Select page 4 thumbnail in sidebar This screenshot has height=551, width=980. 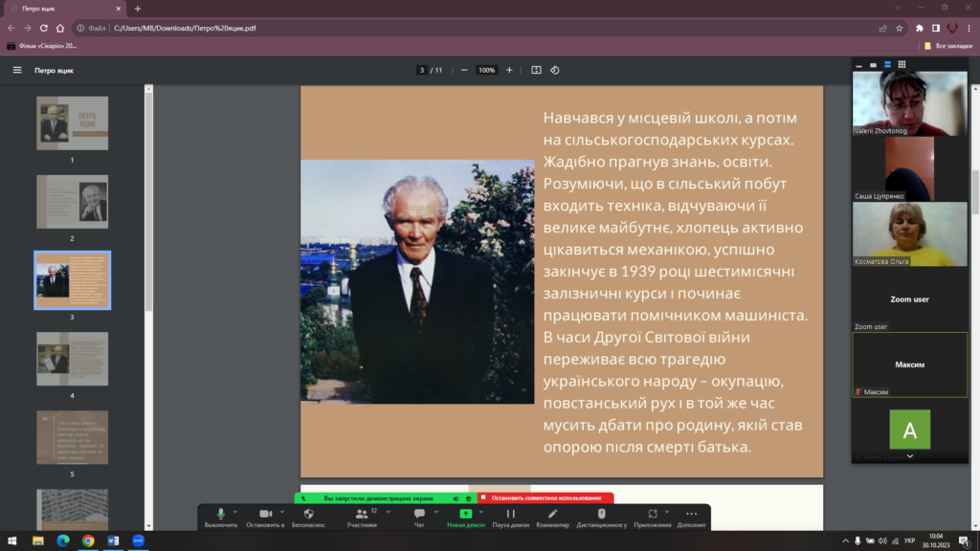click(72, 359)
